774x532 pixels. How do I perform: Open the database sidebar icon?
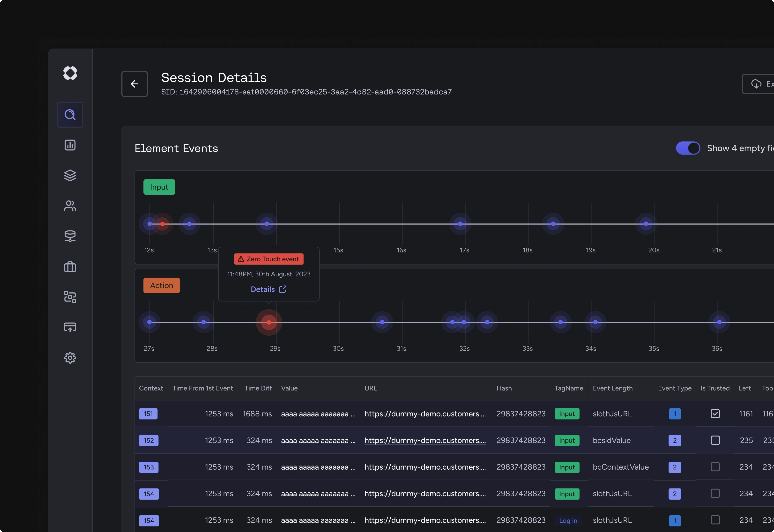coord(70,236)
